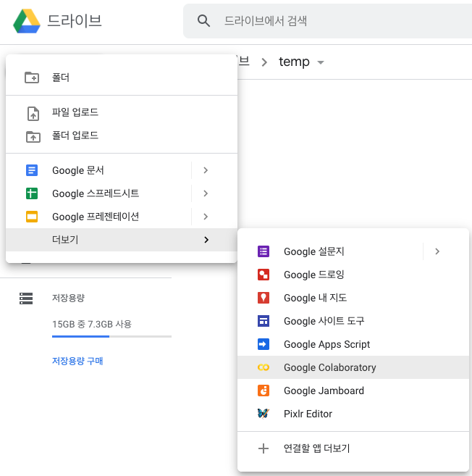Open the 더보기 menu entry
Viewport: 472px width, 476px height.
[x=122, y=240]
